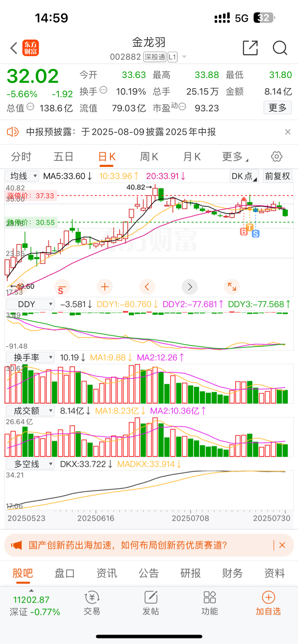The height and width of the screenshot is (644, 298).
Task: Tap info icon beside 总值
Action: point(30,107)
